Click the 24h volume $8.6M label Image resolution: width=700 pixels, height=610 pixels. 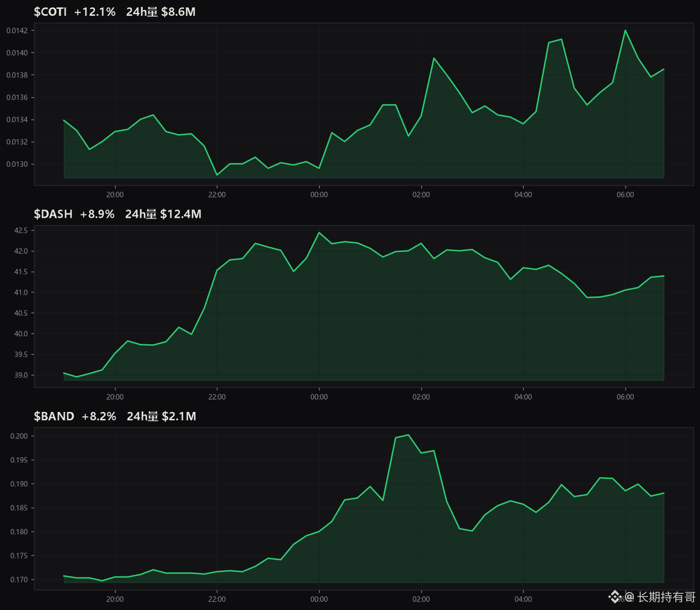pyautogui.click(x=161, y=12)
